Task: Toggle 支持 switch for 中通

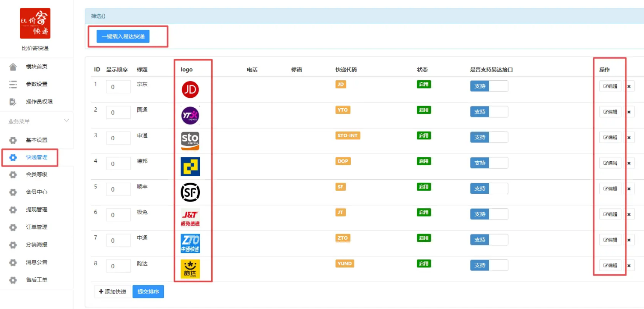Action: (x=489, y=240)
